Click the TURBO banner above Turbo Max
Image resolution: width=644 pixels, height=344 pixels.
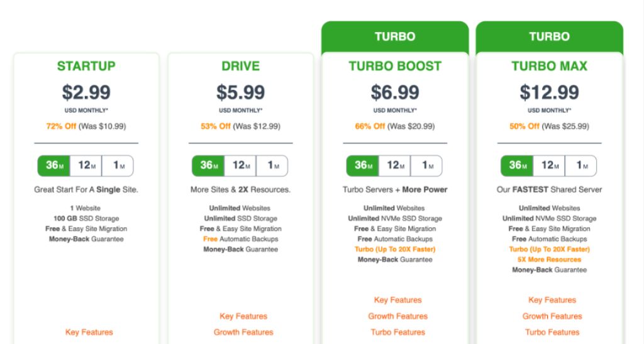point(549,36)
